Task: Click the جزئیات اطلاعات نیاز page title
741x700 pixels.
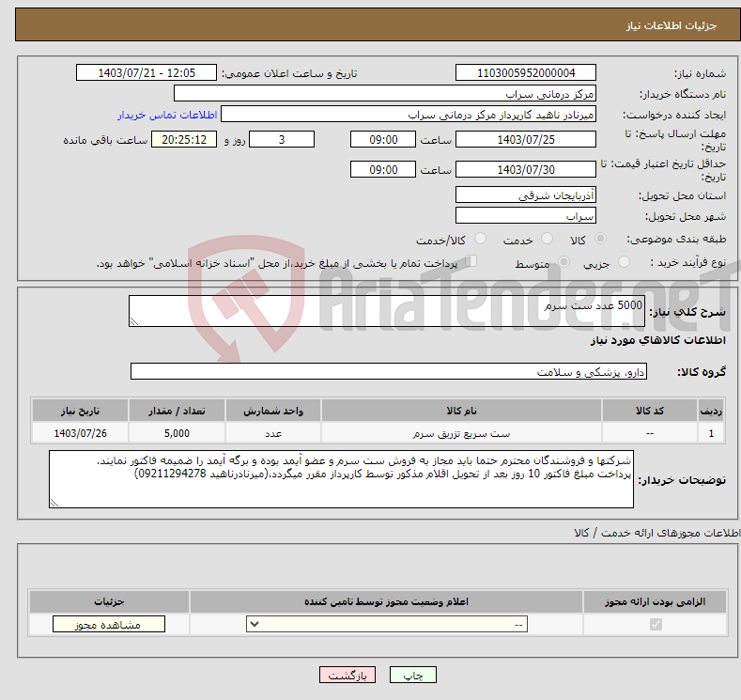Action: (672, 25)
